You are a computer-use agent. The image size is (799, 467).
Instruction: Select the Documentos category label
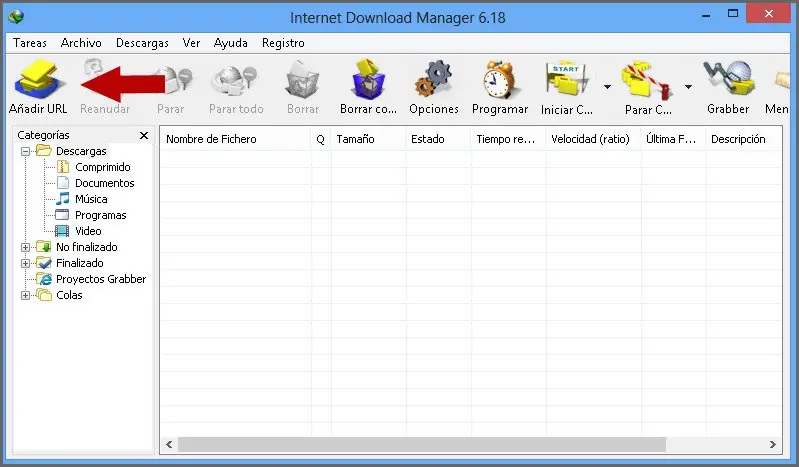(x=104, y=183)
